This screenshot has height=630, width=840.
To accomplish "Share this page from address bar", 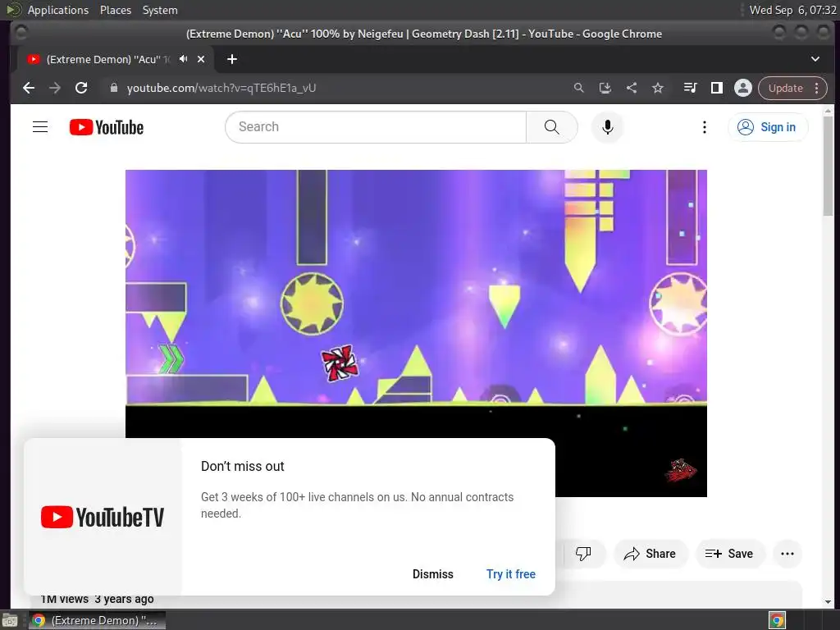I will 632,88.
